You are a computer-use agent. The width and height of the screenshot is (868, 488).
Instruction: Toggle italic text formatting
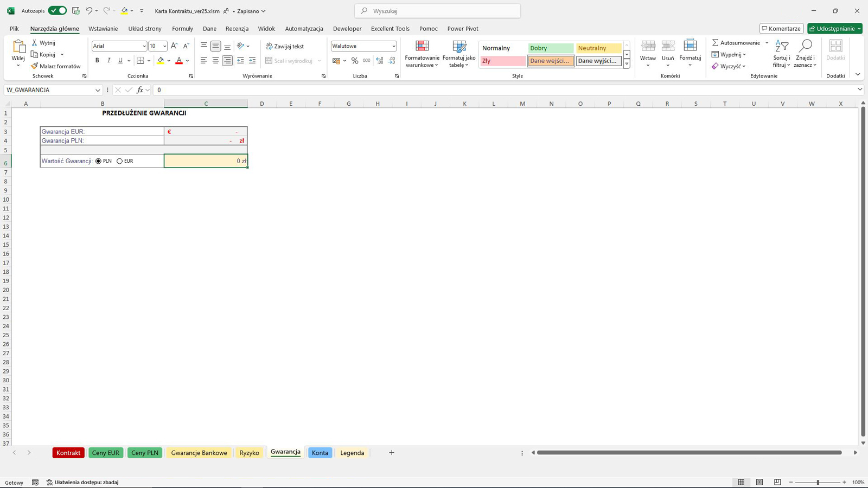click(108, 61)
